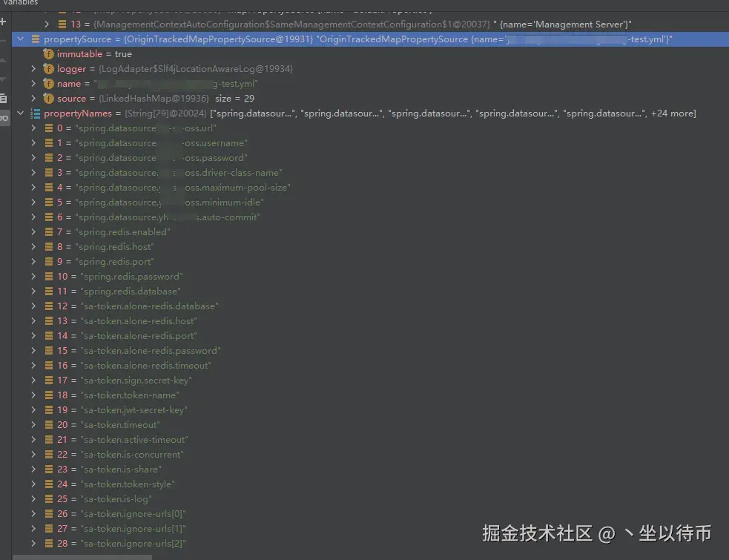
Task: Click the icon of element 18 sa-token.token-name
Action: (x=49, y=395)
